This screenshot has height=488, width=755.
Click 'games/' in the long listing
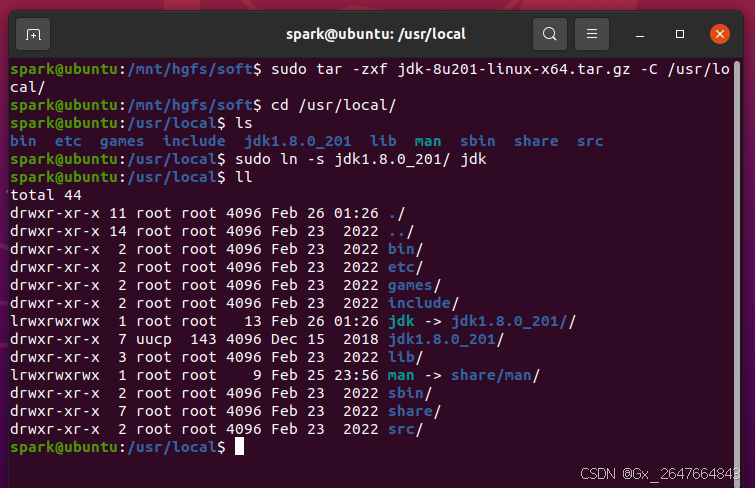click(415, 285)
